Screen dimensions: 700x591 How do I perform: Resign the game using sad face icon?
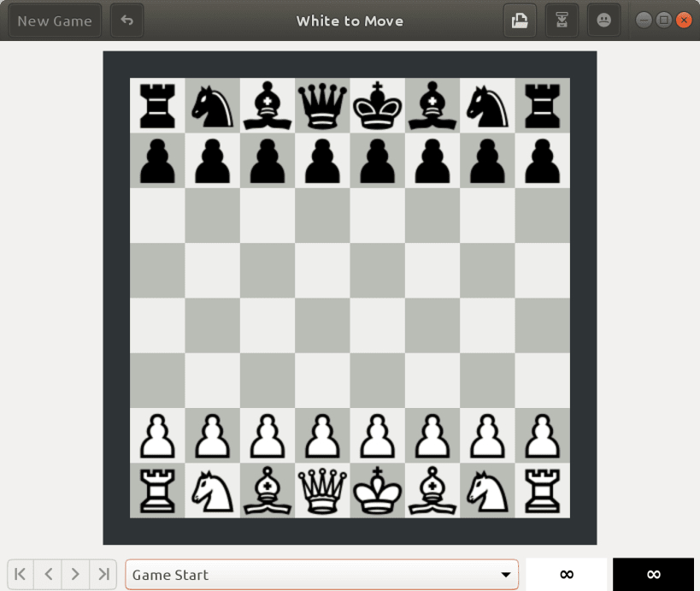[x=603, y=21]
